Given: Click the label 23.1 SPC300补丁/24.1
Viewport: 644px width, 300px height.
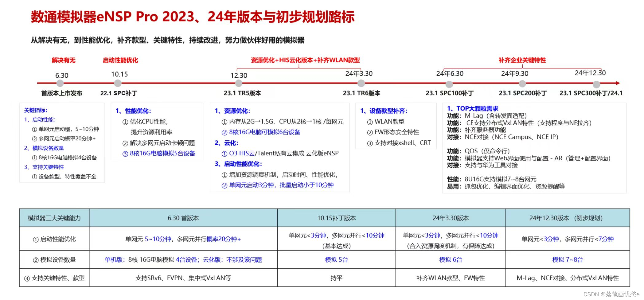Looking at the screenshot, I should pos(591,93).
